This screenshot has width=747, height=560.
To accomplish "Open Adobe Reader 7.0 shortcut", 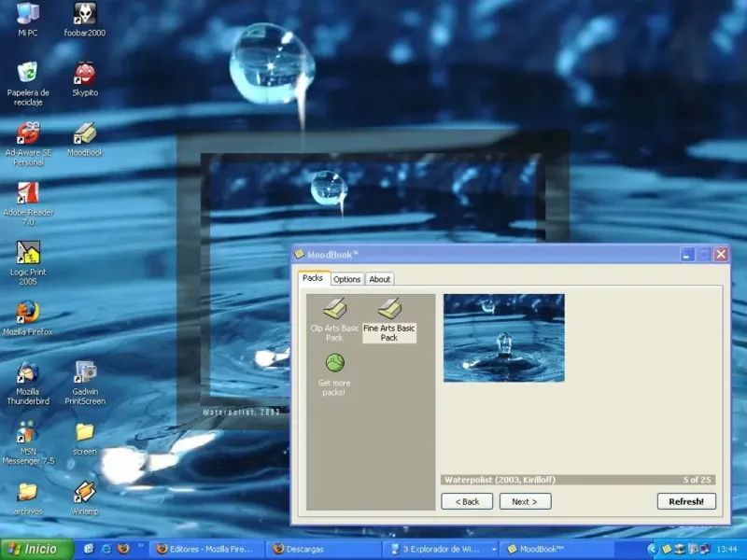I will tap(28, 203).
